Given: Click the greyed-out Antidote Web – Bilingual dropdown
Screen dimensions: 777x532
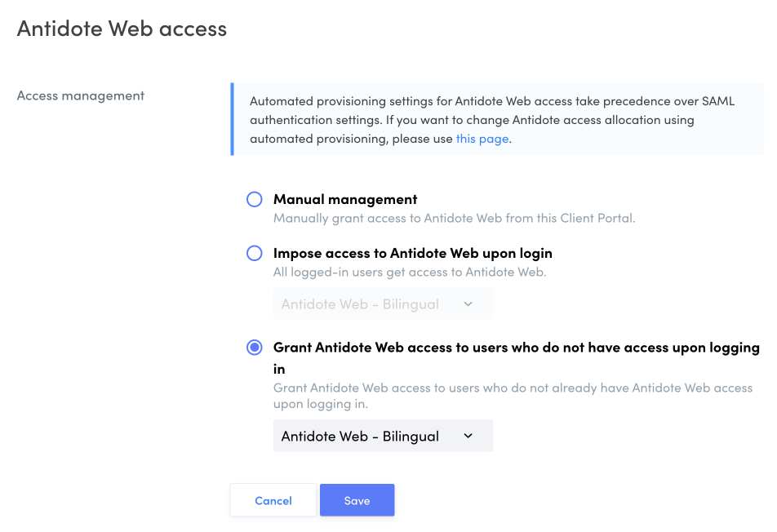Looking at the screenshot, I should click(x=383, y=304).
